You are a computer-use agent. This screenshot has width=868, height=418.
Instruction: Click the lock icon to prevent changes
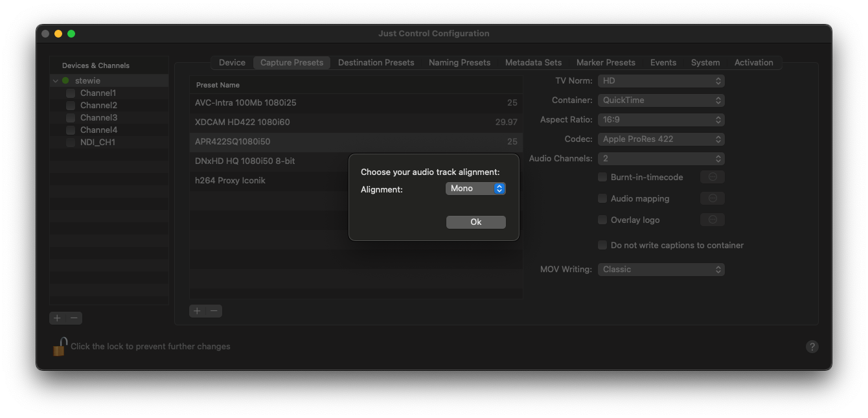point(60,347)
